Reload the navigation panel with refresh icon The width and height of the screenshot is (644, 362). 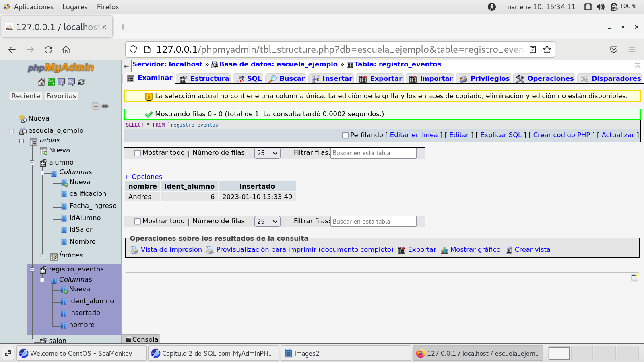pyautogui.click(x=81, y=82)
